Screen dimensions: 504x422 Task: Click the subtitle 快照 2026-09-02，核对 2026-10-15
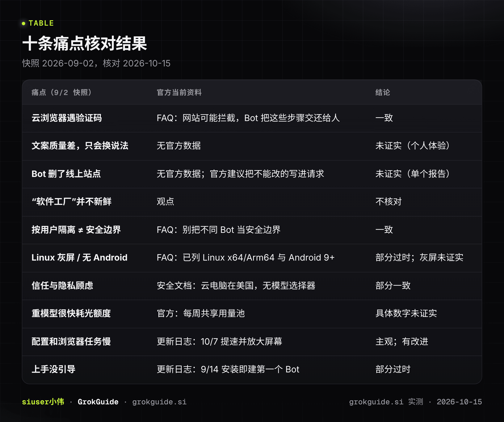point(96,63)
